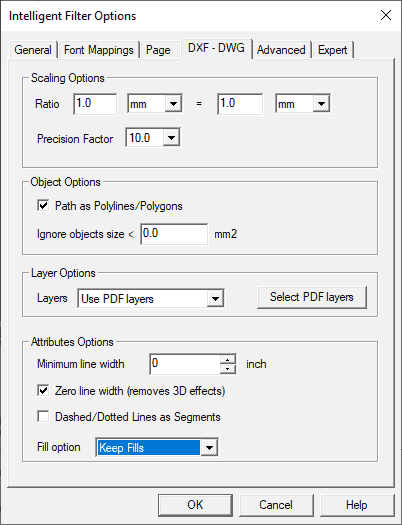This screenshot has width=402, height=525.
Task: Increase Minimum line width with up arrow
Action: 228,360
